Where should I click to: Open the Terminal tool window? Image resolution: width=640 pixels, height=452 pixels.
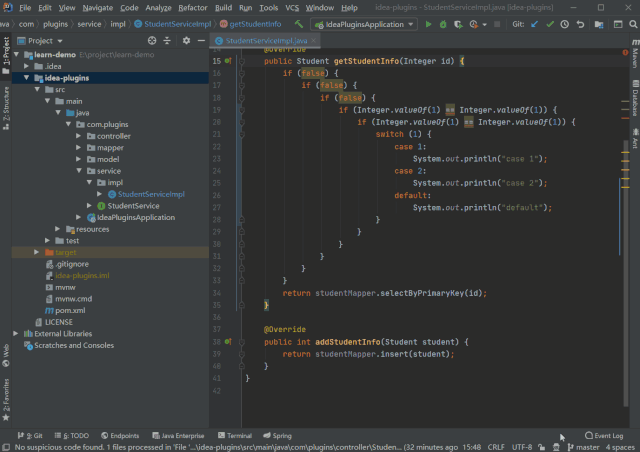click(234, 436)
